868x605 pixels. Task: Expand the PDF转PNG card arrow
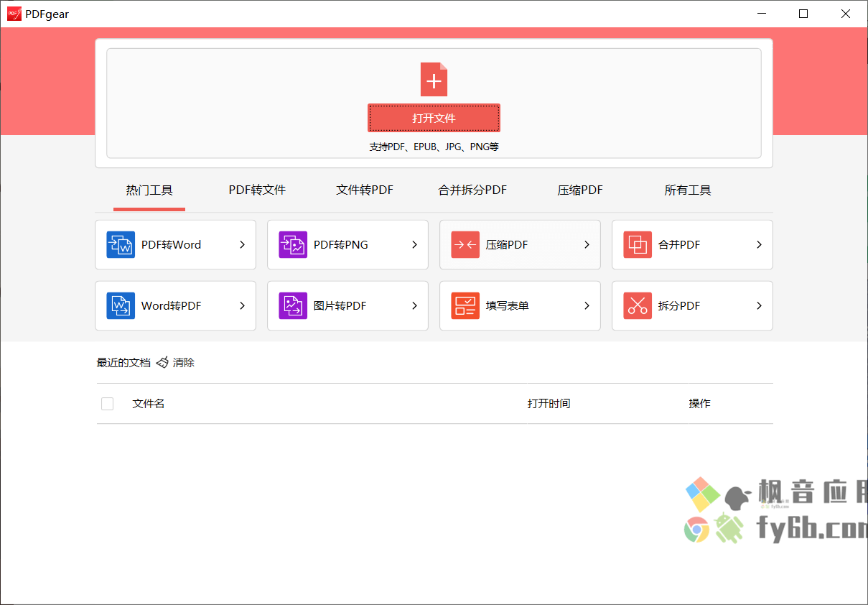[x=414, y=245]
